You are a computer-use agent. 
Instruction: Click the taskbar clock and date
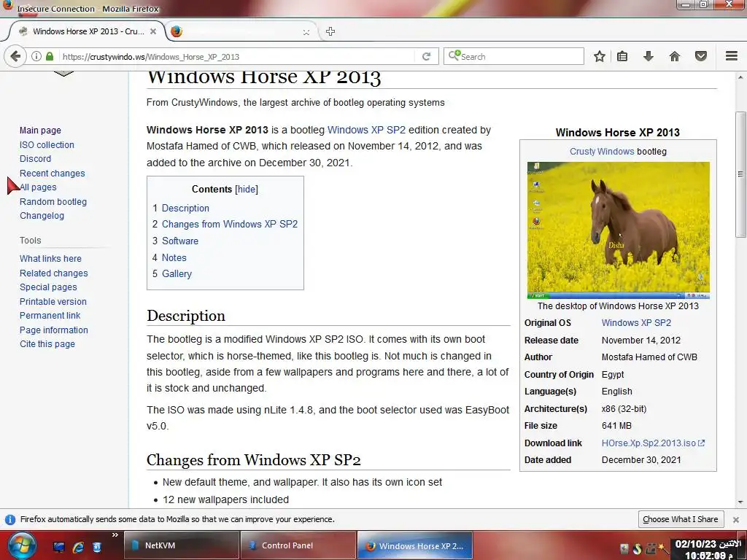coord(708,549)
